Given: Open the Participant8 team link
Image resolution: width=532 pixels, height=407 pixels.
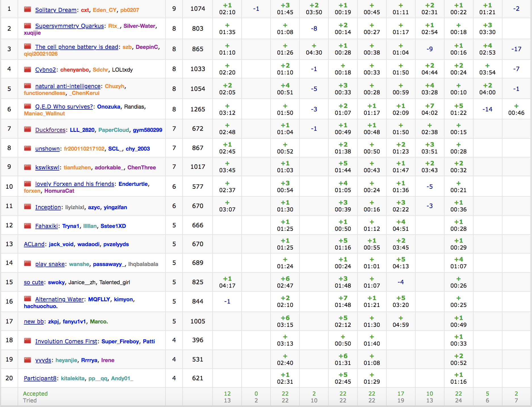Looking at the screenshot, I should click(x=40, y=378).
